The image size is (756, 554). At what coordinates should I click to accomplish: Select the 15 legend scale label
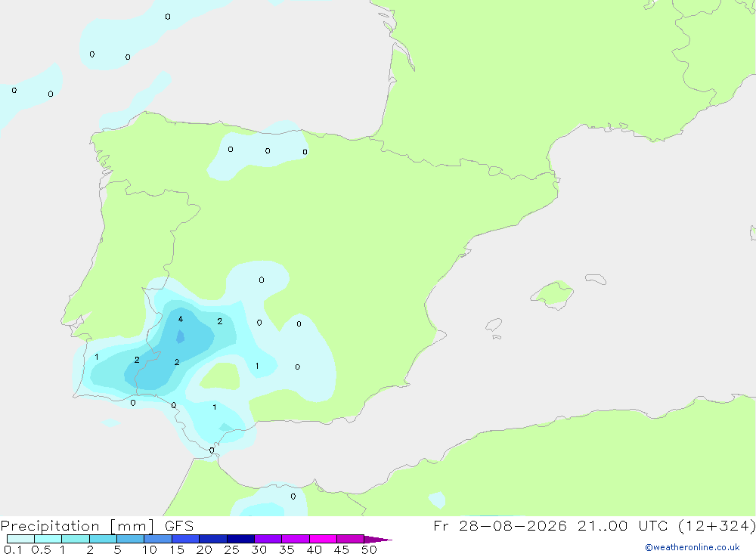177,549
